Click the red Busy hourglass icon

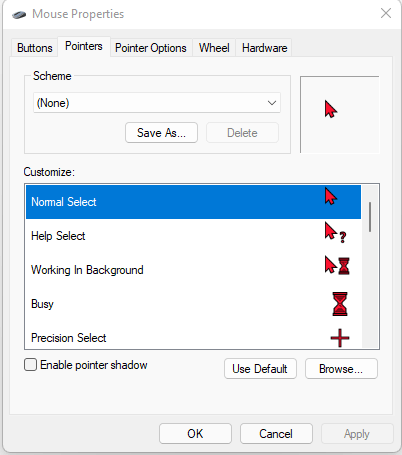[340, 304]
